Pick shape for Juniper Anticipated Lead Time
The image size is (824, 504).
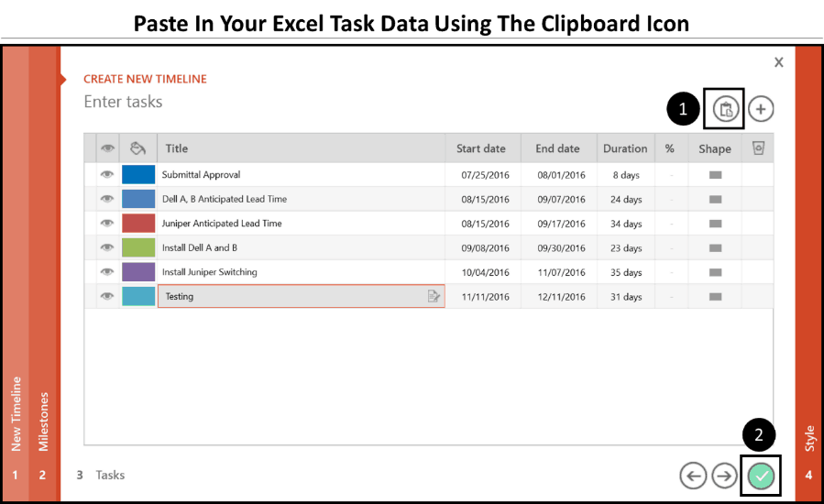tap(715, 224)
